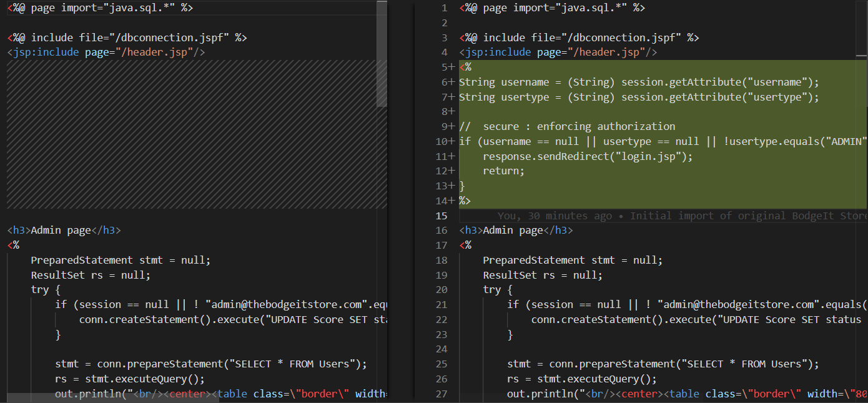Click the jsp:include header.jsp on line 4
Image resolution: width=868 pixels, height=403 pixels.
tap(558, 52)
